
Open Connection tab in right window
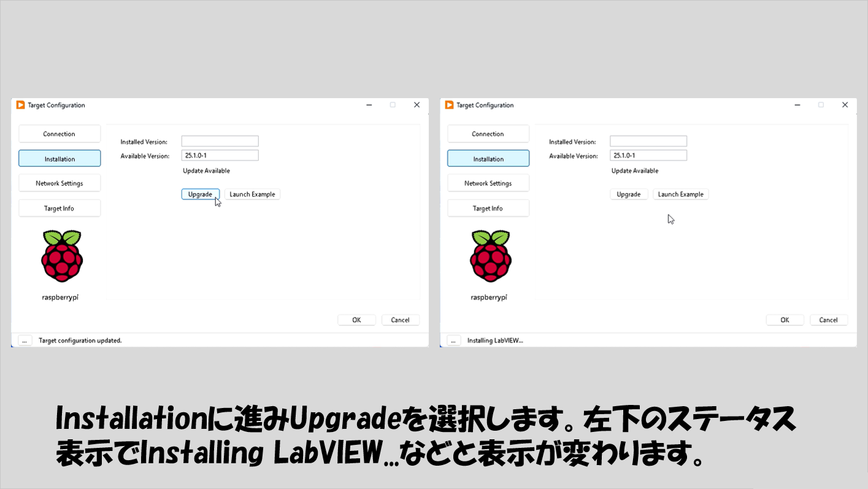tap(488, 134)
